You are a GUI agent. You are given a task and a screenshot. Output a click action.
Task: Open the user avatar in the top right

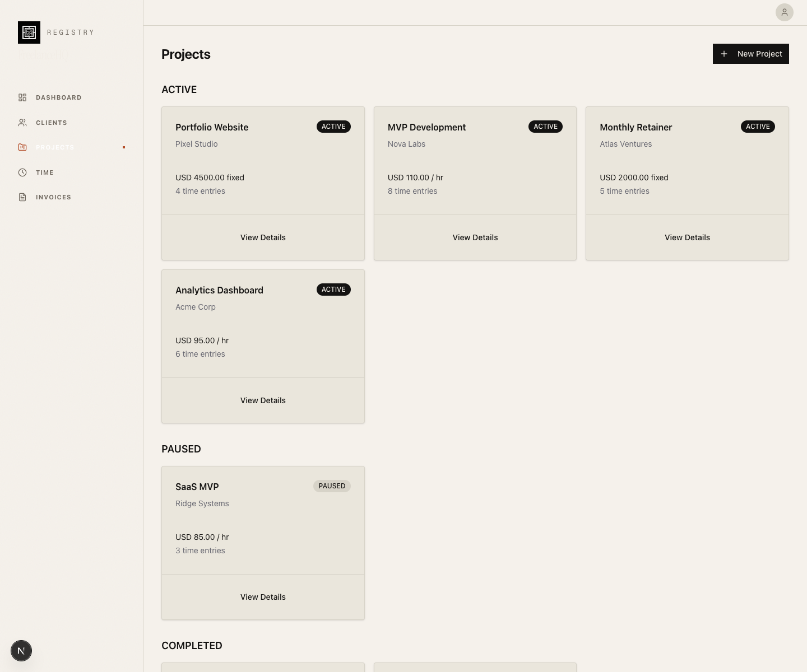785,12
